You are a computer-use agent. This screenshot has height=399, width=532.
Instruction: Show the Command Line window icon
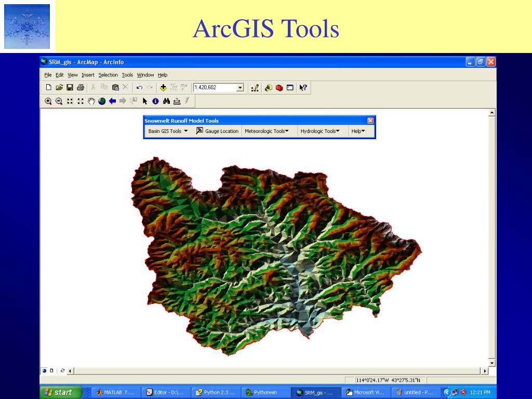[x=290, y=87]
